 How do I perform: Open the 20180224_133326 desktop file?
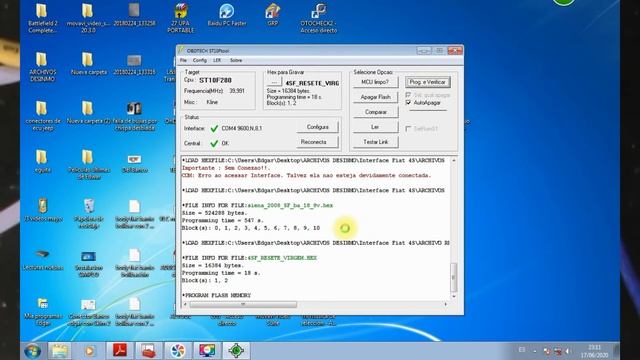(134, 64)
